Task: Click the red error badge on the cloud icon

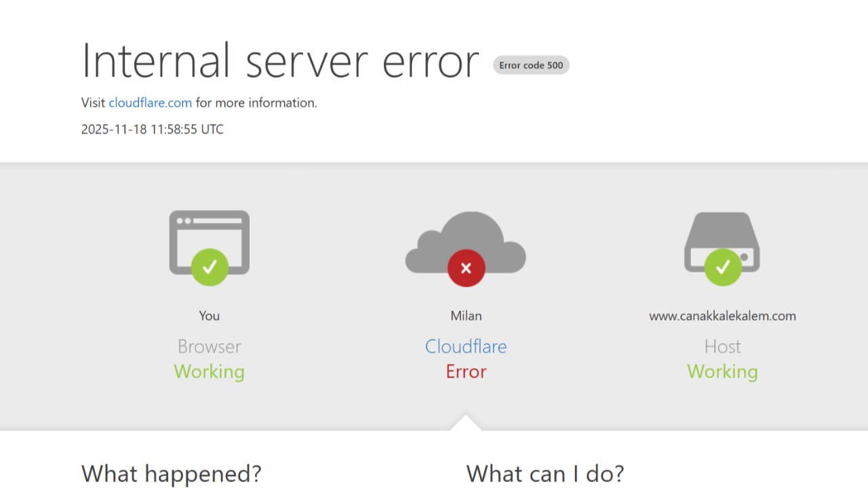Action: coord(466,268)
